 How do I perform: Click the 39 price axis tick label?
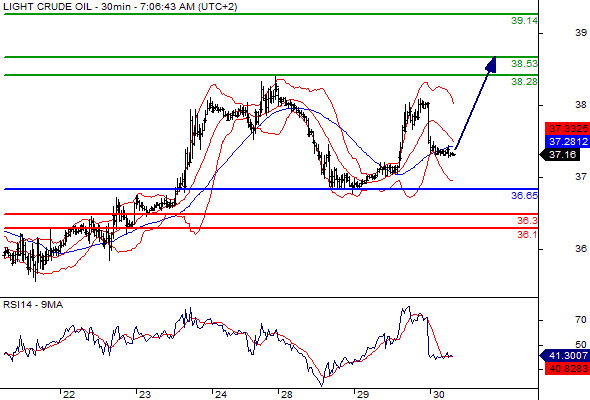(x=581, y=33)
